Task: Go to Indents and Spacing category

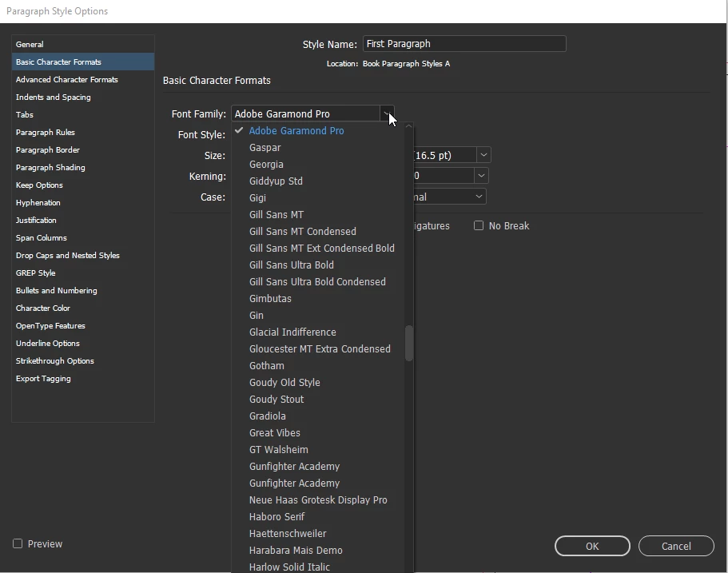Action: pos(82,97)
